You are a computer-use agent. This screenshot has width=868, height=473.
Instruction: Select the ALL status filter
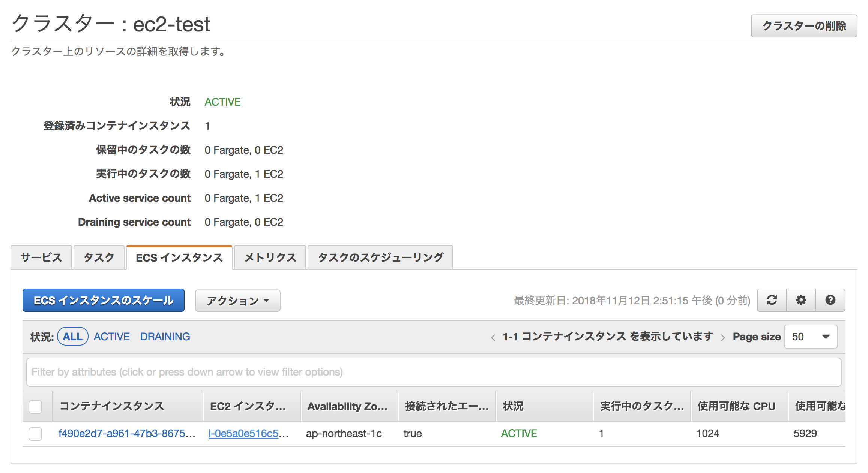73,337
